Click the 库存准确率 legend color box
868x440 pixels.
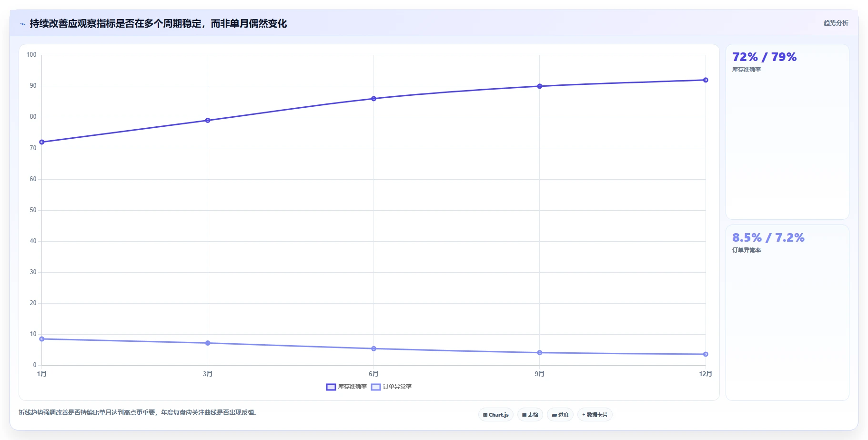point(331,387)
